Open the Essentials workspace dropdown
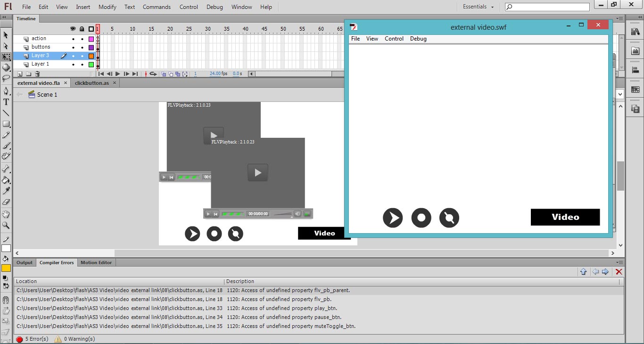The width and height of the screenshot is (644, 344). pos(479,7)
